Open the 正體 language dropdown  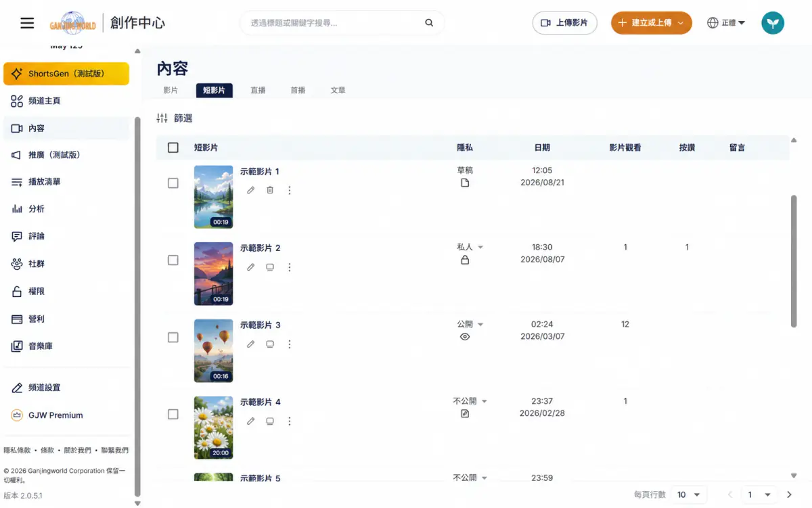[726, 23]
